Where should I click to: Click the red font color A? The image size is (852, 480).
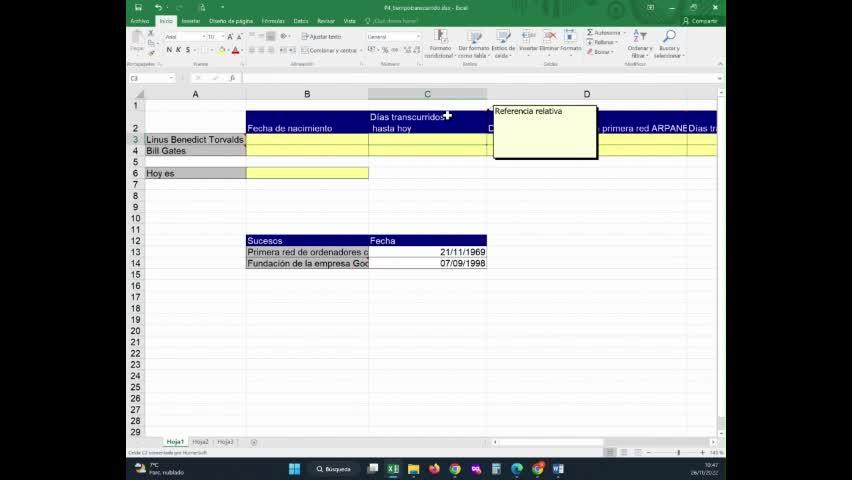(x=235, y=50)
